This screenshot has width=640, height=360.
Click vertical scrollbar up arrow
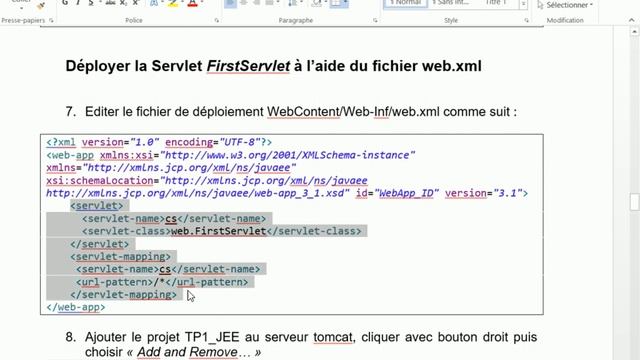pos(634,31)
